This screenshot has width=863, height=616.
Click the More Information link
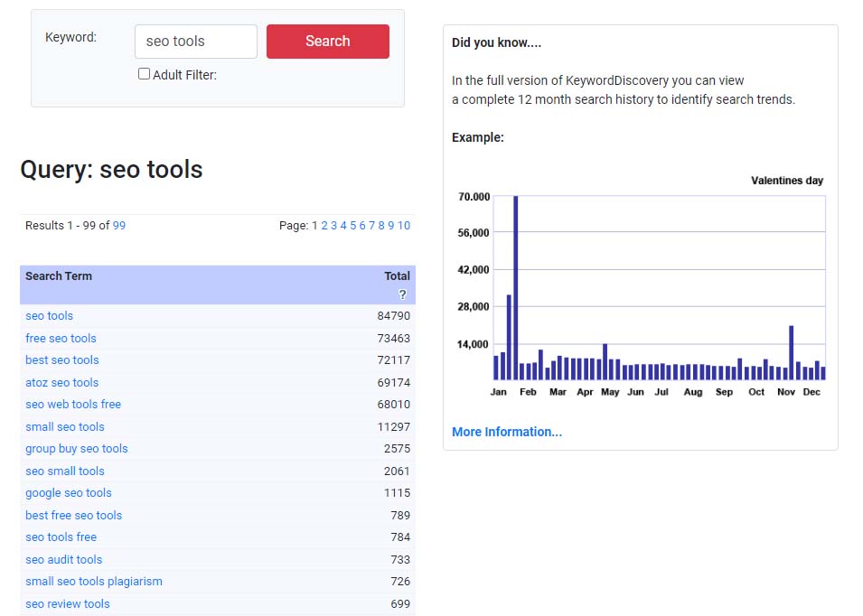click(507, 432)
